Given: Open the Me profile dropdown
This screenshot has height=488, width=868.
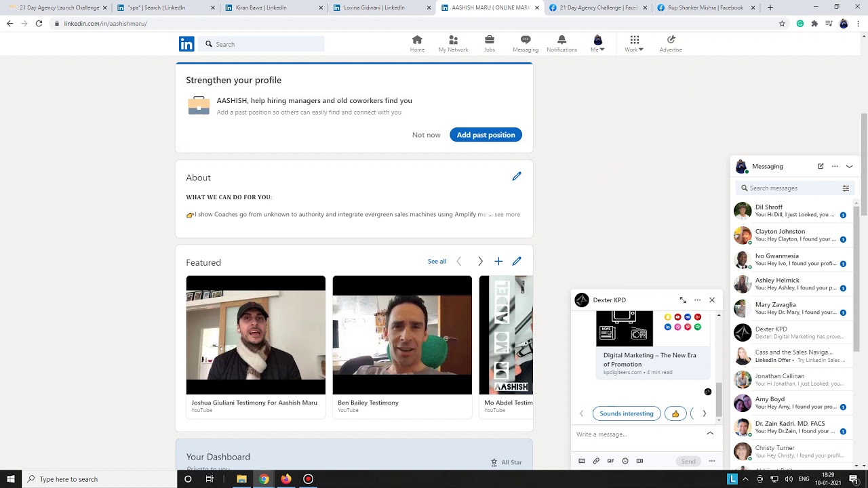Looking at the screenshot, I should pos(597,43).
